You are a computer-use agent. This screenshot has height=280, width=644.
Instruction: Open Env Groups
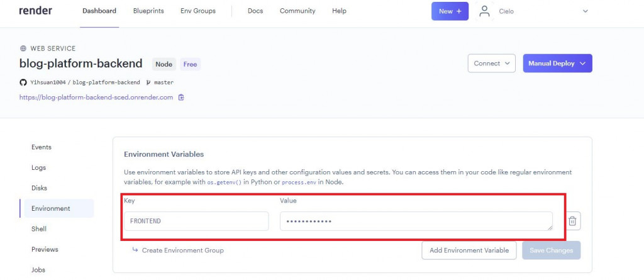pyautogui.click(x=198, y=11)
